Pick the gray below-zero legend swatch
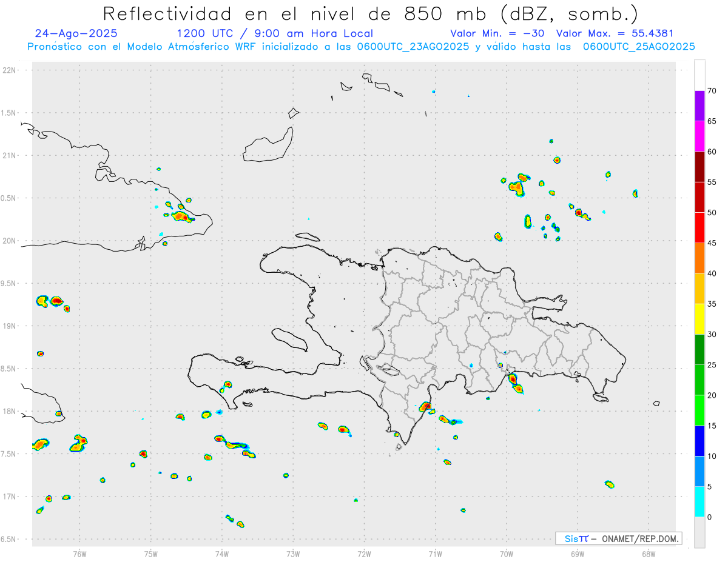728x562 pixels. (700, 532)
